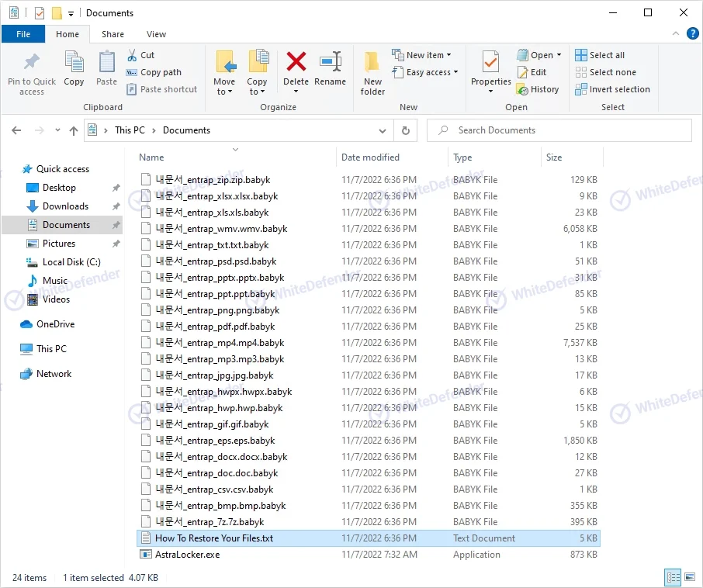The height and width of the screenshot is (588, 703).
Task: Open the File menu tab
Action: pos(23,34)
